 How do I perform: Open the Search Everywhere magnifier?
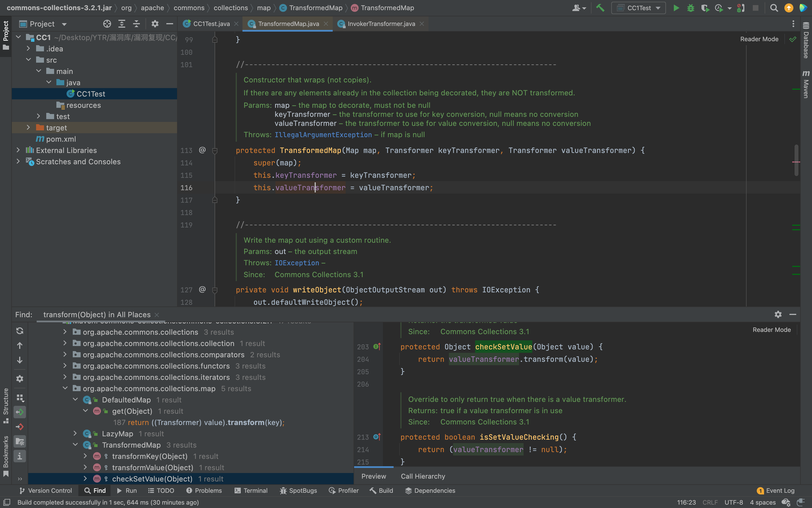click(x=774, y=8)
